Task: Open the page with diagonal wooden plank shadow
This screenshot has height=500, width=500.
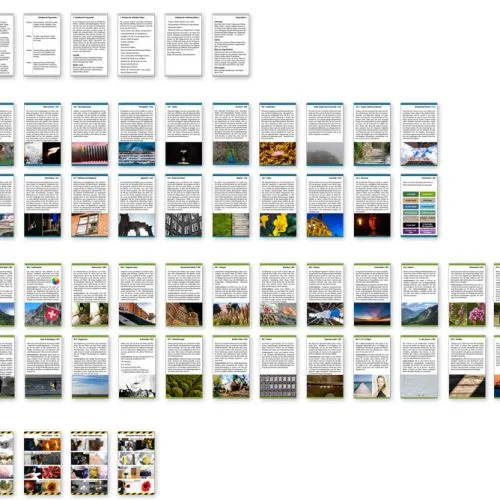Action: (x=467, y=367)
